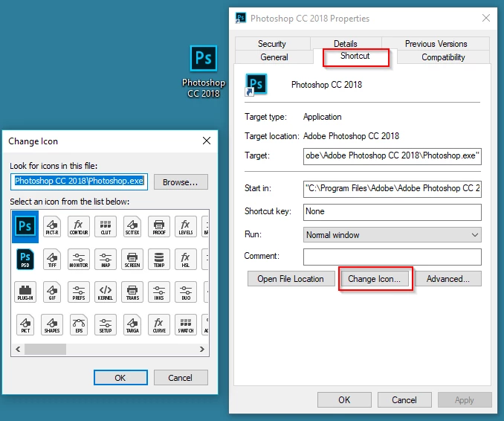
Task: Choose the fx CURVE icon
Action: (159, 325)
